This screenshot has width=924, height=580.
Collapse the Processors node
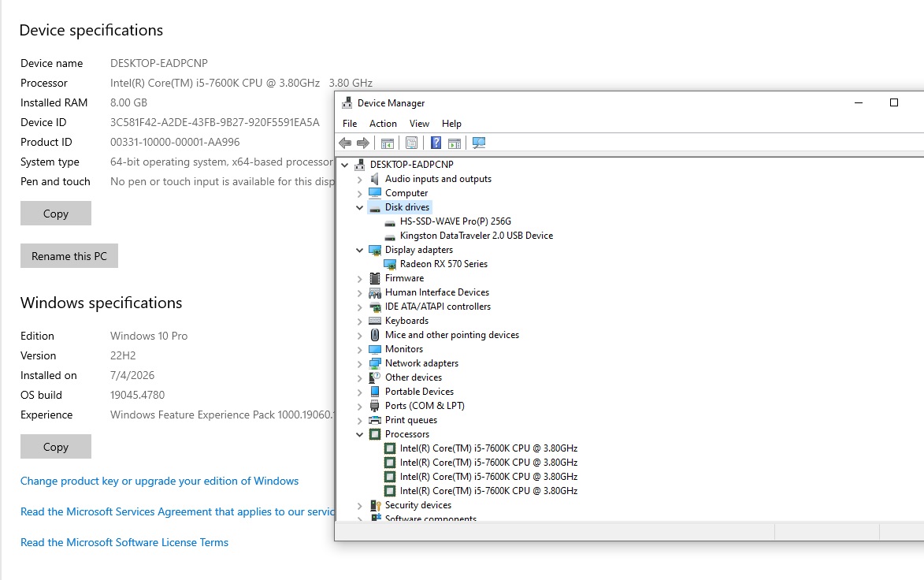click(359, 434)
